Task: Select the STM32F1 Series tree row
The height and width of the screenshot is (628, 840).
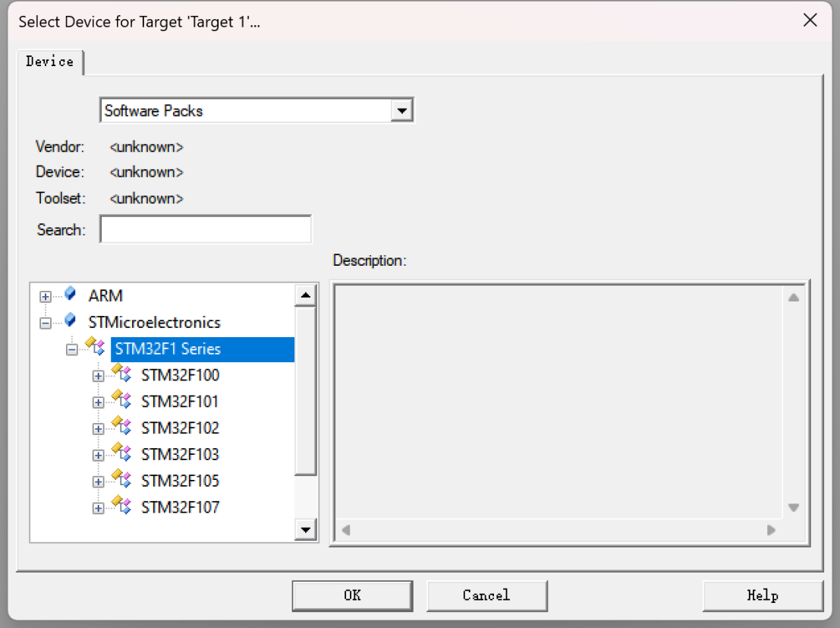Action: pyautogui.click(x=203, y=349)
